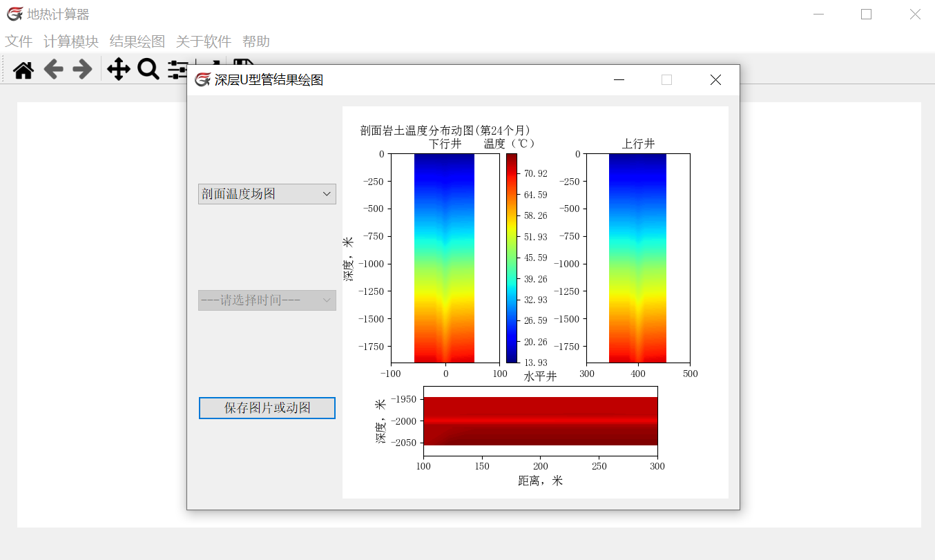935x560 pixels.
Task: Click the -1950 depth tick label
Action: pos(403,399)
